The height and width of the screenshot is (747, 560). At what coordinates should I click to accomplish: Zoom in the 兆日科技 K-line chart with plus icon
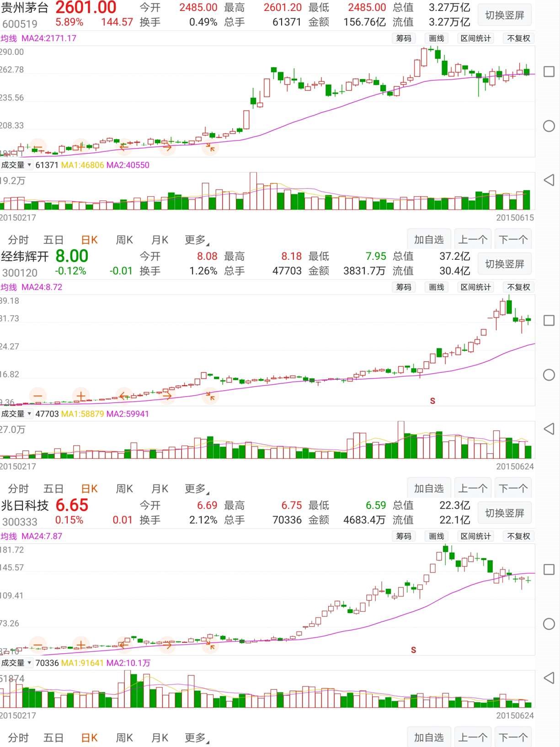pos(81,645)
